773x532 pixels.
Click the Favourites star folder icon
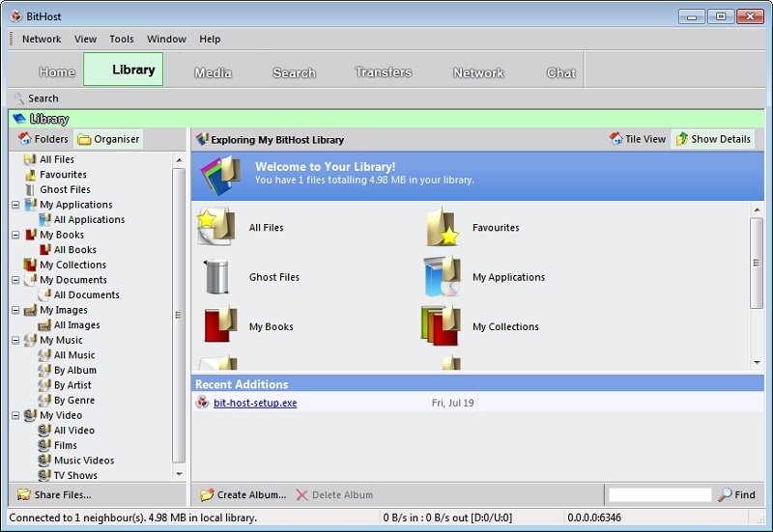pyautogui.click(x=442, y=228)
